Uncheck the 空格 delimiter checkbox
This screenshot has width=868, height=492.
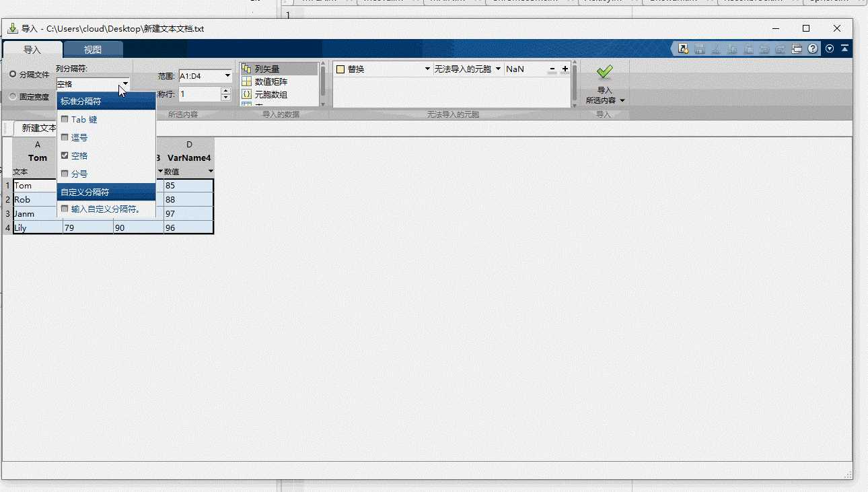[65, 155]
